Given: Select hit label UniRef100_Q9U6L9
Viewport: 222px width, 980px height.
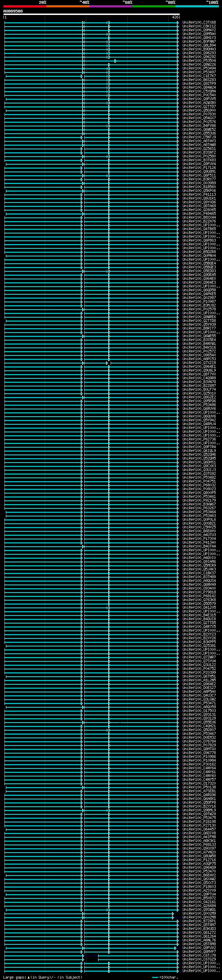Looking at the screenshot, I should point(199,371).
